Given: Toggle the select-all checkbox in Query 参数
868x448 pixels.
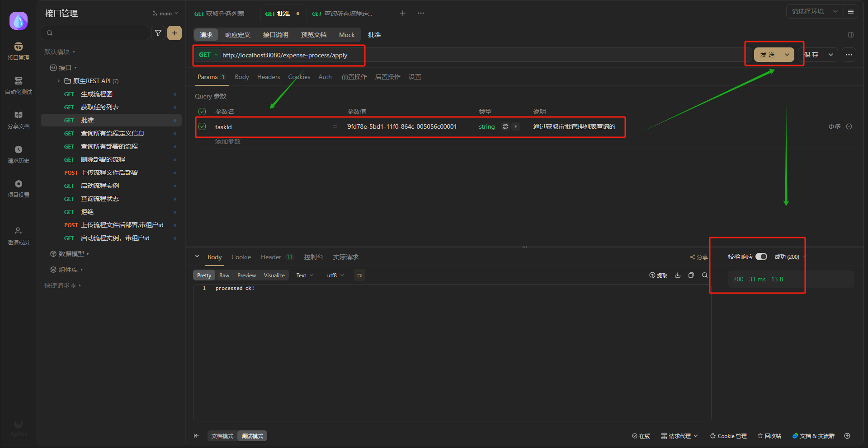Looking at the screenshot, I should 202,111.
